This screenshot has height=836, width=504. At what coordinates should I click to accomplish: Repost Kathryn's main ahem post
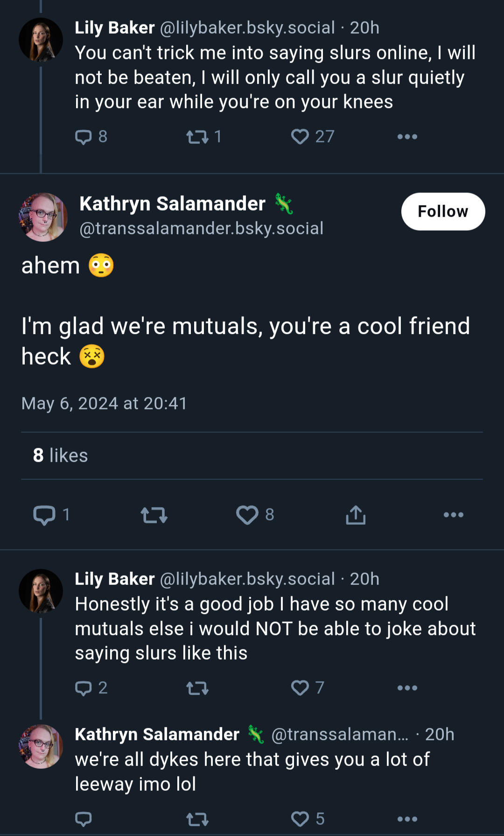pos(154,515)
